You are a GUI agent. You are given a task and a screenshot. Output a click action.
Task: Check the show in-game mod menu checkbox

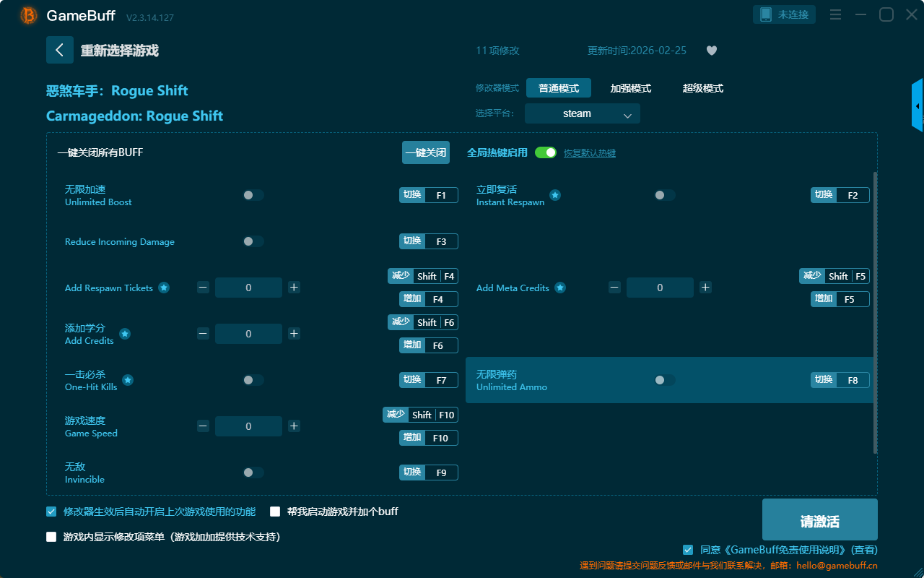coord(51,537)
